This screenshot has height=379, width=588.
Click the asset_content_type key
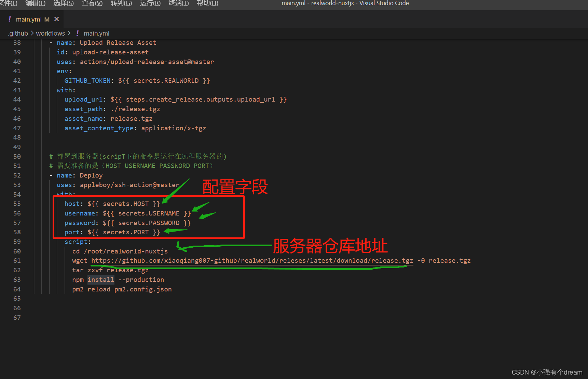pyautogui.click(x=99, y=128)
